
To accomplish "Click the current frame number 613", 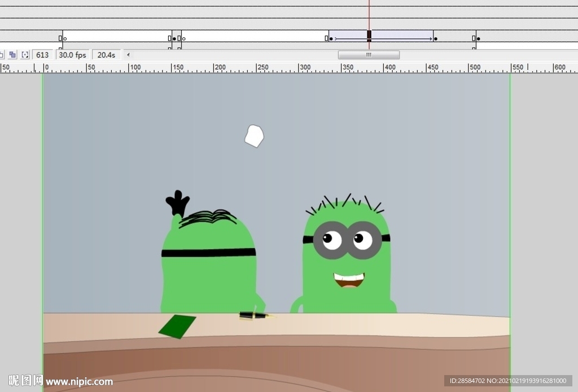I will click(x=42, y=55).
